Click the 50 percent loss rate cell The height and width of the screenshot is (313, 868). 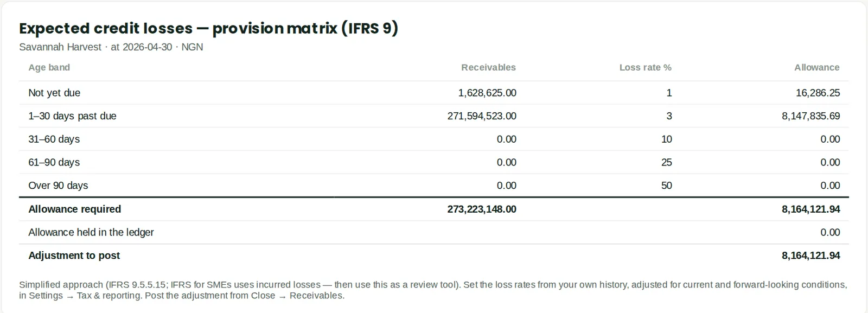[666, 186]
